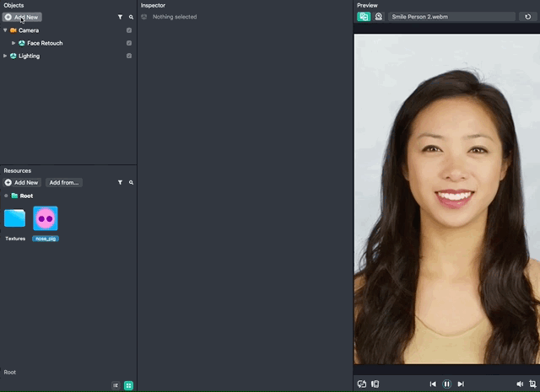Open the Resources panel filter
This screenshot has width=540, height=392.
(120, 182)
